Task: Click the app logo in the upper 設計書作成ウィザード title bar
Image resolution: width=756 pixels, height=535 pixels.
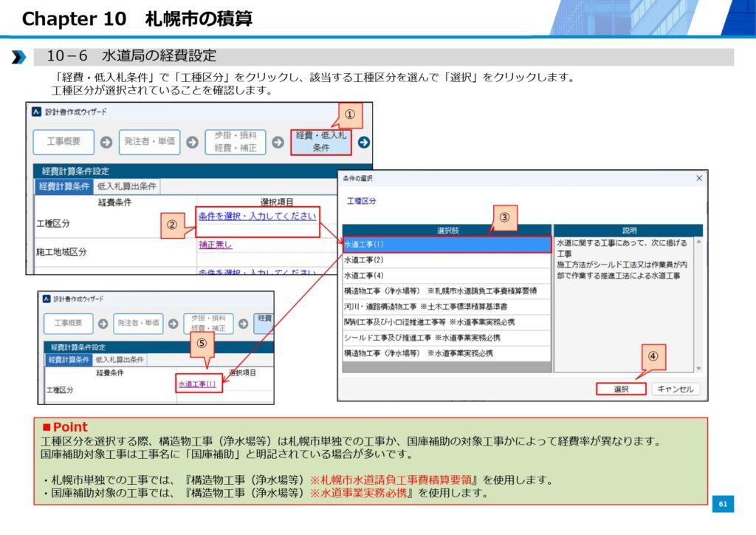Action: tap(36, 112)
